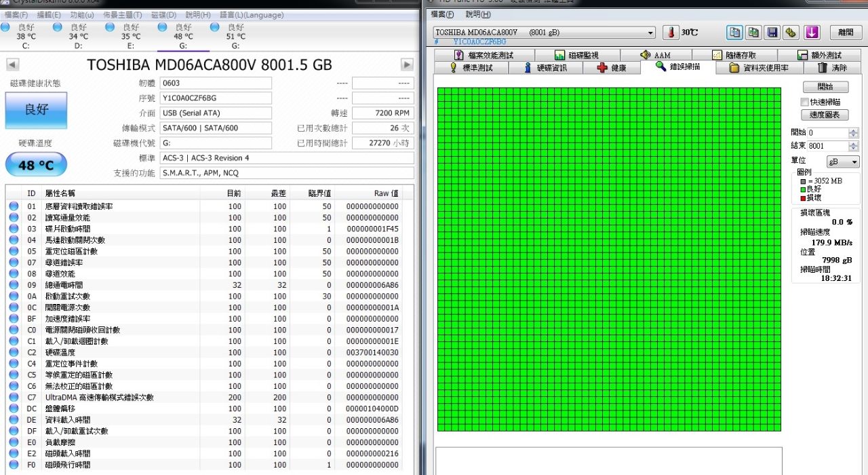The height and width of the screenshot is (475, 868).
Task: Open the 單位 unit dropdown showing gB
Action: [843, 161]
